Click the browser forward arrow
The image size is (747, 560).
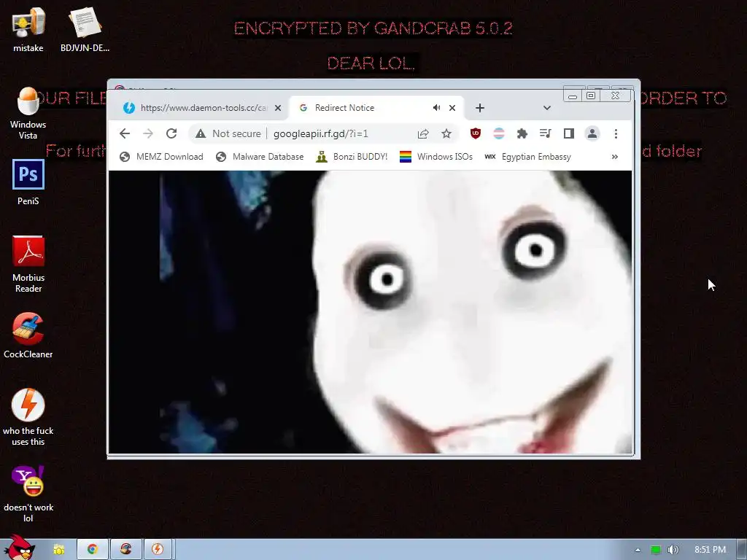click(148, 134)
